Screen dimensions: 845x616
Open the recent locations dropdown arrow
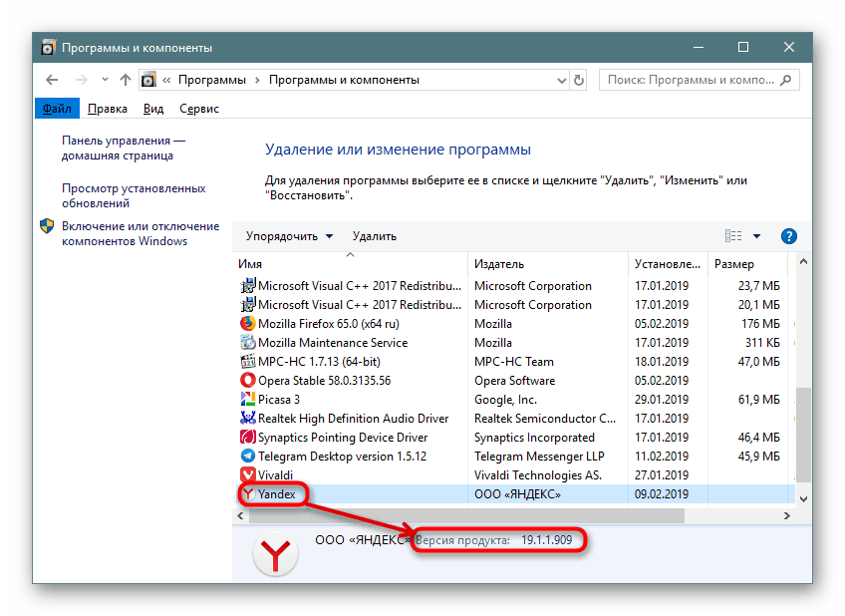pyautogui.click(x=105, y=80)
